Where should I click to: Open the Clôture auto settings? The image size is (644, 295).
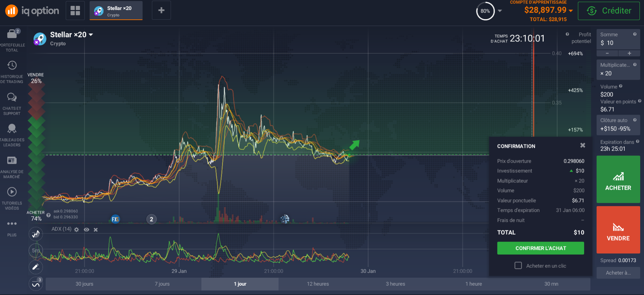[x=618, y=125]
